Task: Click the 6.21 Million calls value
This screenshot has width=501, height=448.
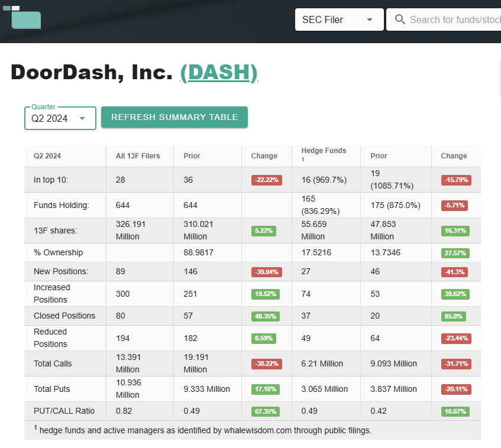Action: coord(322,363)
